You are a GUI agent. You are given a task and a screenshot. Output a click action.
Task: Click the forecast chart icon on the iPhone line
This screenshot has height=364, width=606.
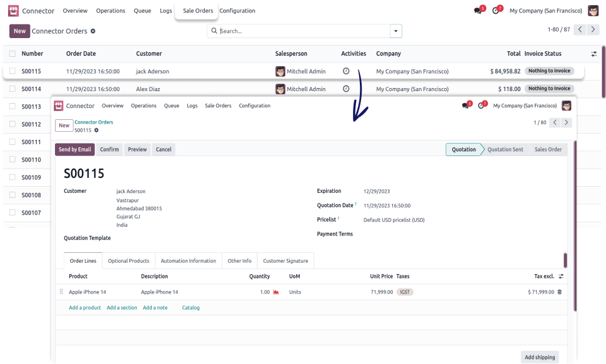click(276, 292)
